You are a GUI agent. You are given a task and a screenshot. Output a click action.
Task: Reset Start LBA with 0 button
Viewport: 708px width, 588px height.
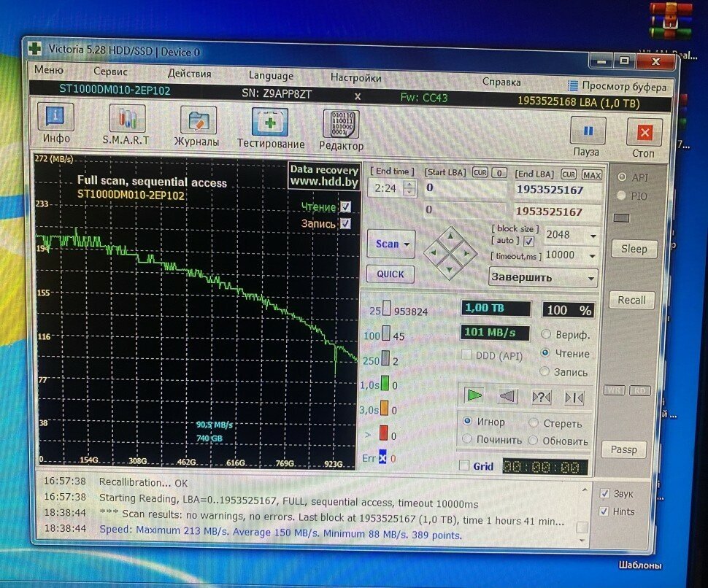pyautogui.click(x=499, y=174)
